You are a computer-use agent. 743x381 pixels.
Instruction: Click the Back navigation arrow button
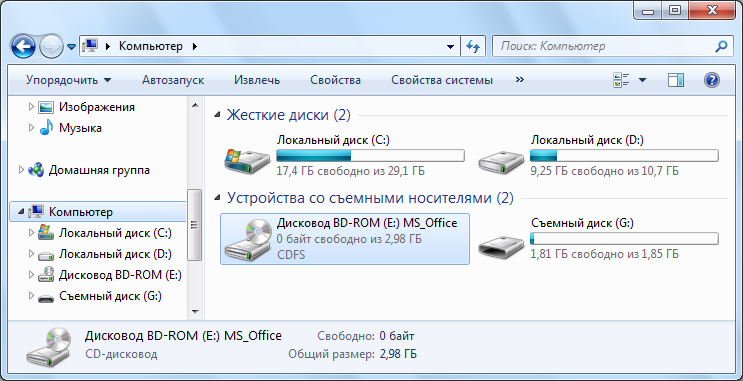[x=22, y=46]
